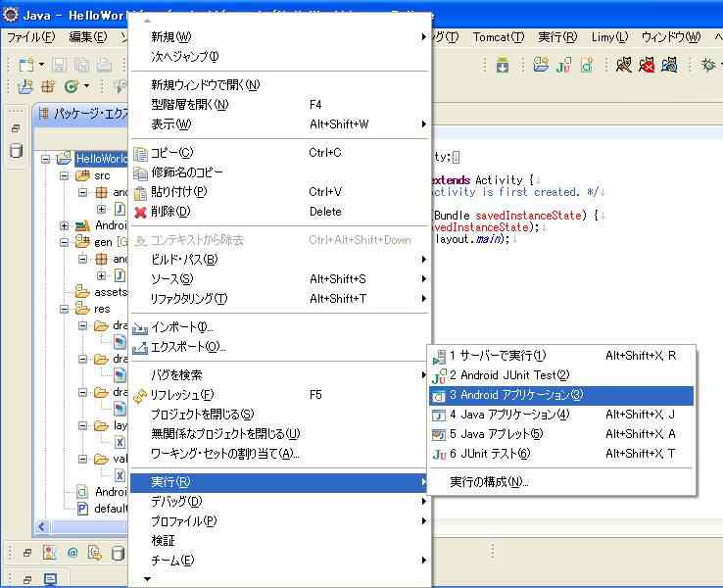Open ファイル(F) in menu bar
Viewport: 723px width, 588px height.
(x=31, y=37)
